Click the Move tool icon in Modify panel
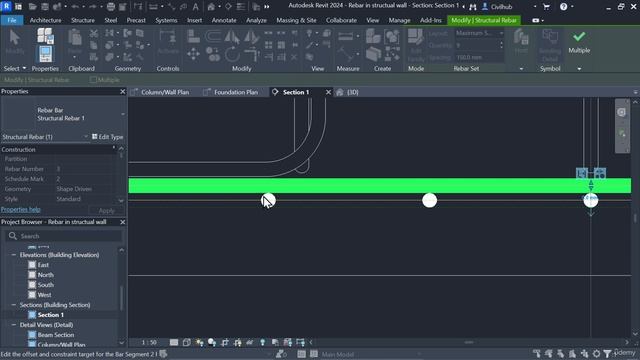Viewport: 640px width, 360px height. click(x=193, y=54)
